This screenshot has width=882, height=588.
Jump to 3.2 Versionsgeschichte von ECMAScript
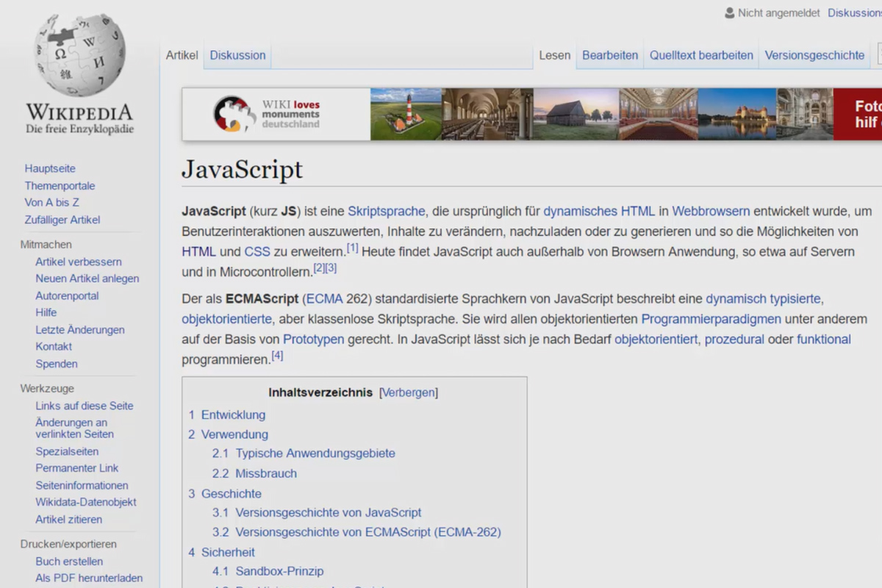[x=356, y=532]
